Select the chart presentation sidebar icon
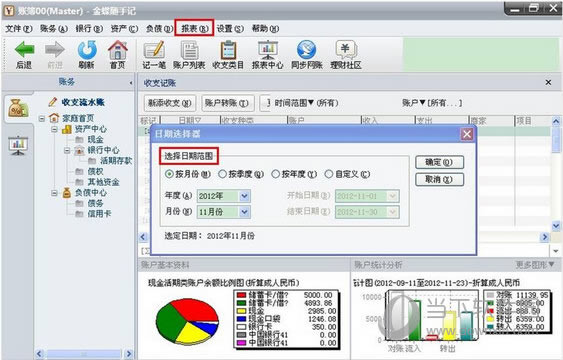Screen dimensions: 563x360 (x=18, y=146)
